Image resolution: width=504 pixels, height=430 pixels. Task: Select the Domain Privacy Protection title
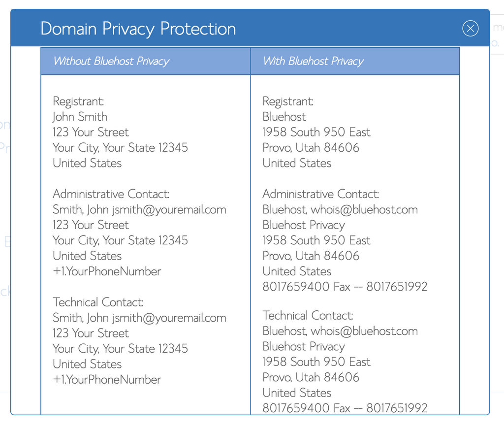coord(138,29)
